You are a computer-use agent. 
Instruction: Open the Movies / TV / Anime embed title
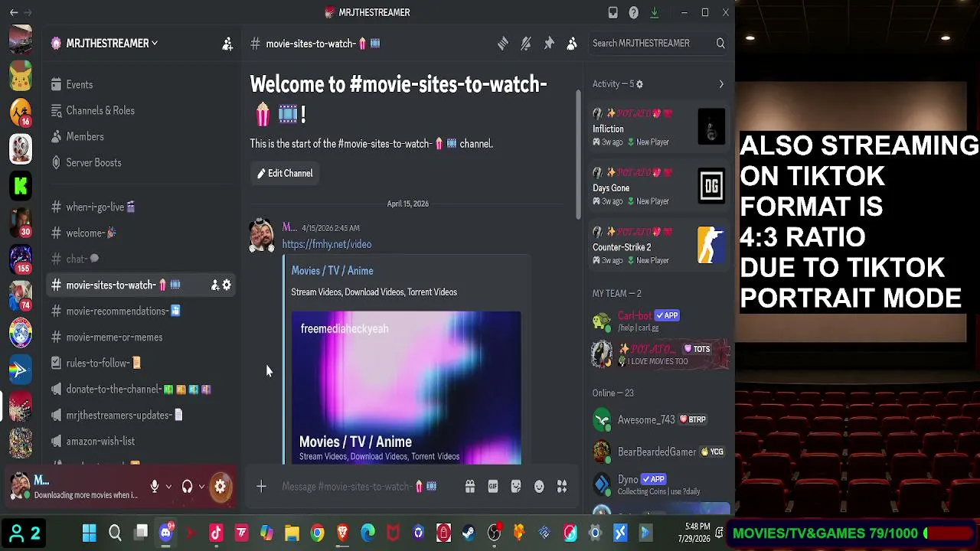[332, 271]
